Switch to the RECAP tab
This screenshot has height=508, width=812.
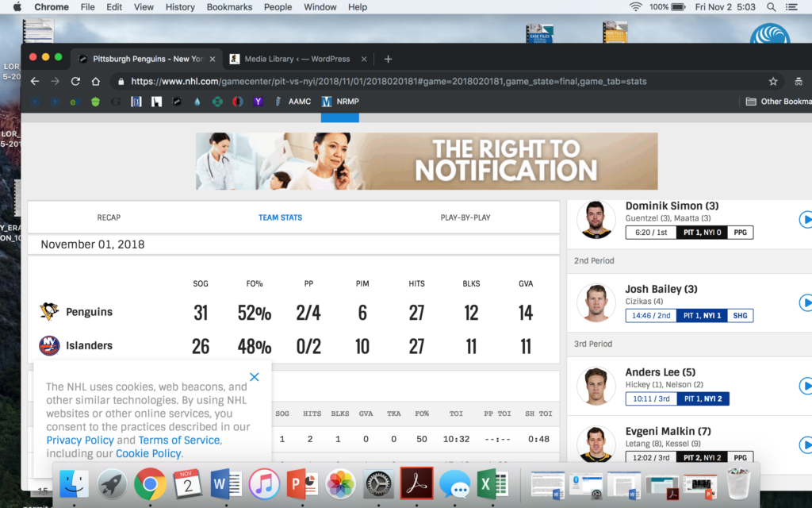pos(109,217)
